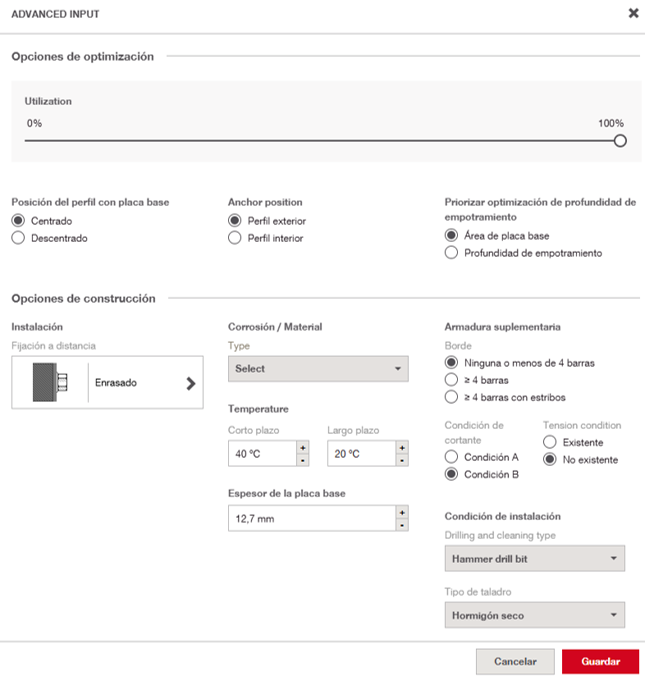Click the Armadura suplementaria heading
Screen dimensions: 645x678
coord(503,327)
